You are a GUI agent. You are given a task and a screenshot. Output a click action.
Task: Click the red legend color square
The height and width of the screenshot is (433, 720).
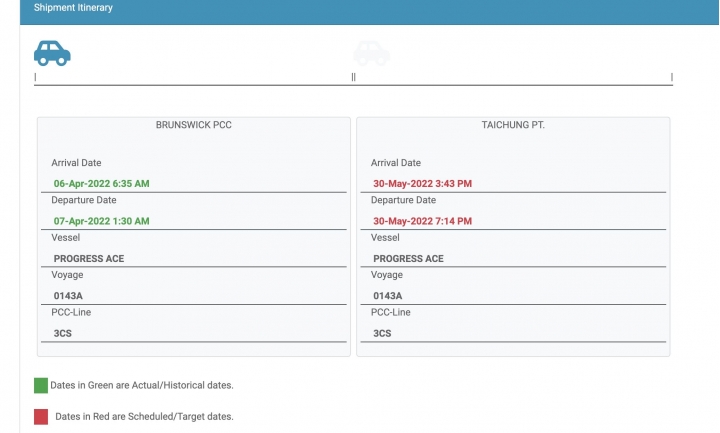(41, 417)
